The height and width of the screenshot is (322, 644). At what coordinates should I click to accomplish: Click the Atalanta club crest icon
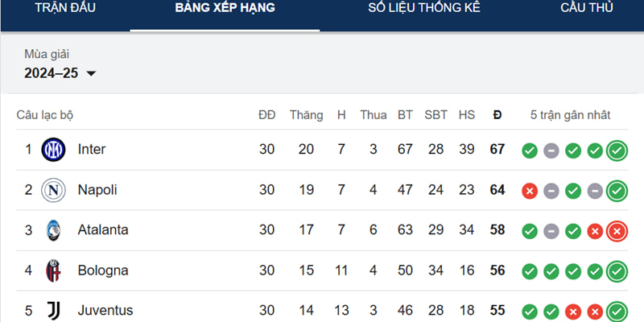(x=53, y=230)
